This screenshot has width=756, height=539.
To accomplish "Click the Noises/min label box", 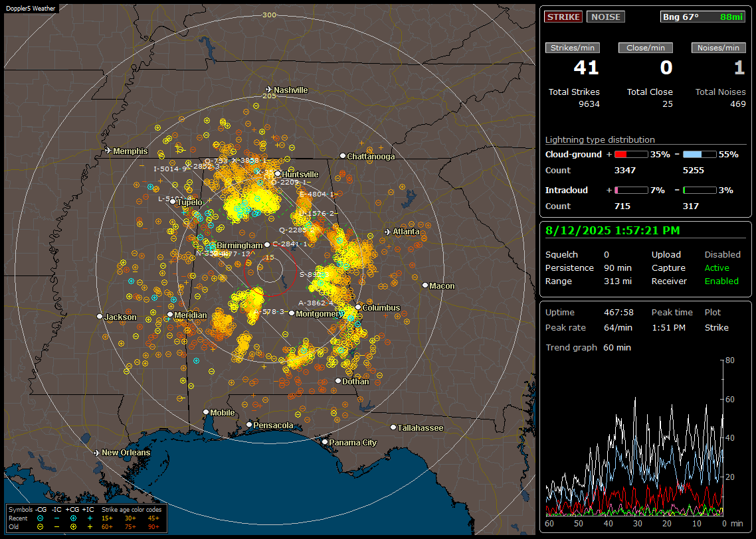I will [718, 48].
